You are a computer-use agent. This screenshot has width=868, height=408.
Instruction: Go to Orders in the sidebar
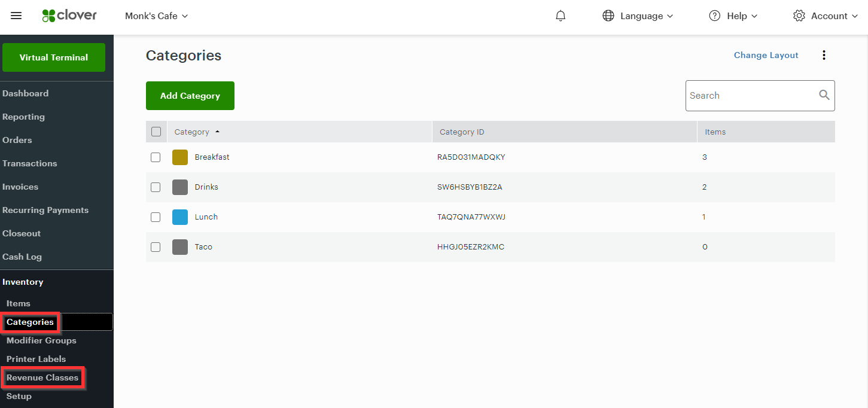[x=17, y=140]
